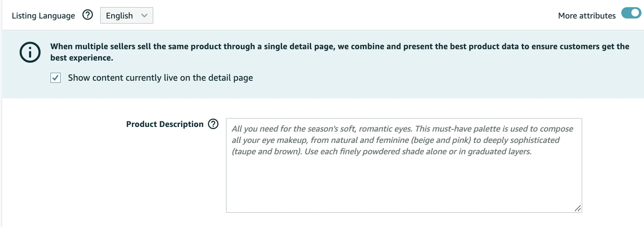This screenshot has width=644, height=227.
Task: Click the Product Description help question mark
Action: pyautogui.click(x=213, y=124)
